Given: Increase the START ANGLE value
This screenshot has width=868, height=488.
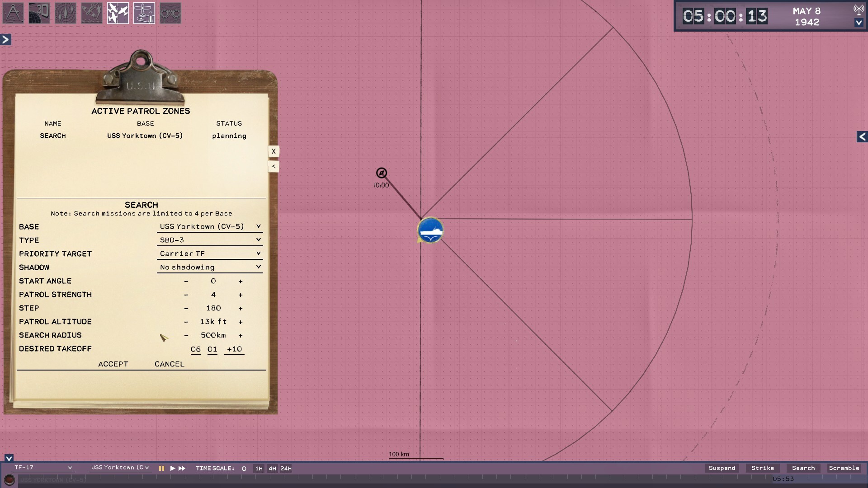Looking at the screenshot, I should click(241, 281).
